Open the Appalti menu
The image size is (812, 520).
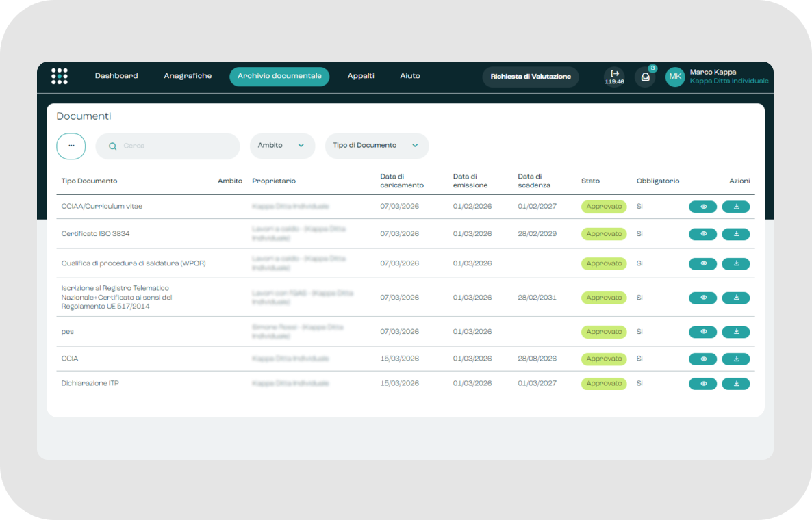tap(361, 76)
